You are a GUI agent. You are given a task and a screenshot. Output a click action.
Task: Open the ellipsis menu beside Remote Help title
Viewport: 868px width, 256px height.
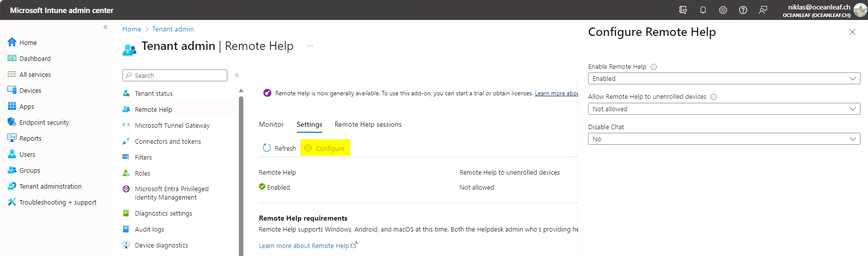point(310,46)
